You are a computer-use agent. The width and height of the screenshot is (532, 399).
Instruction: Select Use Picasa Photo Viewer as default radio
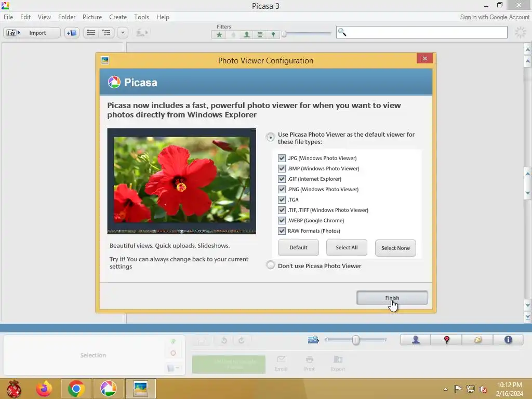point(270,137)
